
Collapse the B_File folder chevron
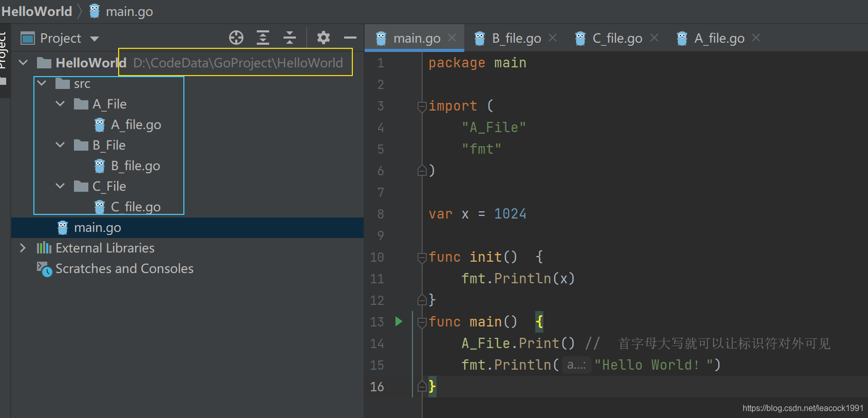click(x=60, y=144)
